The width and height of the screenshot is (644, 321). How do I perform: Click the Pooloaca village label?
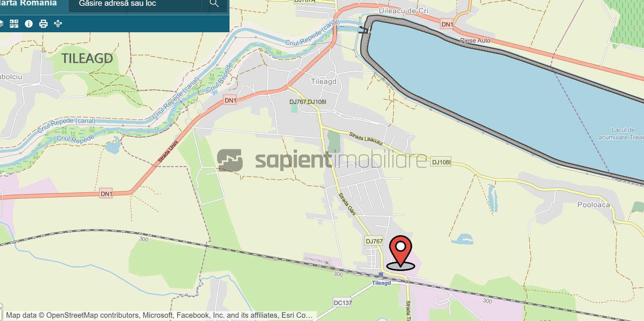593,205
